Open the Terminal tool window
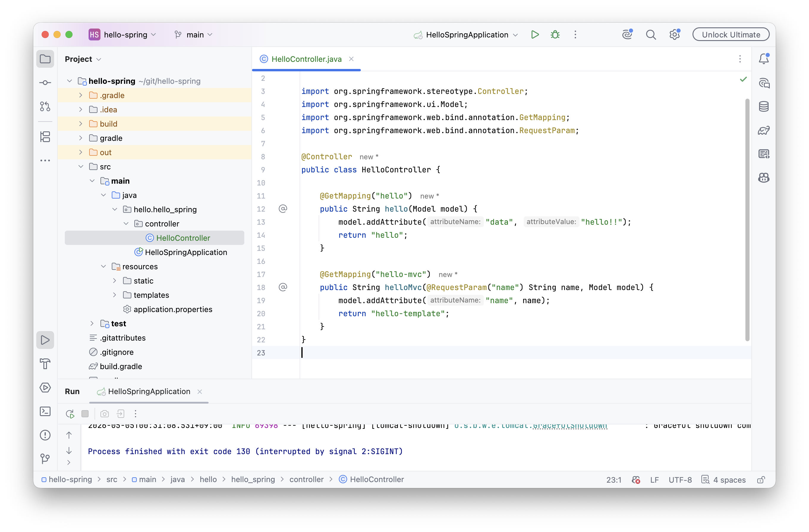 (x=45, y=411)
